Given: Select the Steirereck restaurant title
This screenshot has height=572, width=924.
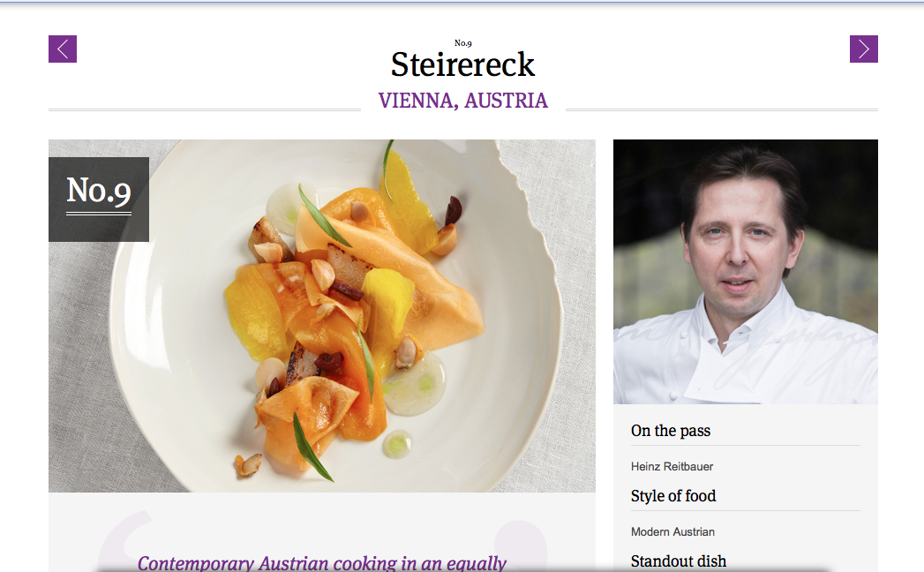Looking at the screenshot, I should (x=462, y=64).
